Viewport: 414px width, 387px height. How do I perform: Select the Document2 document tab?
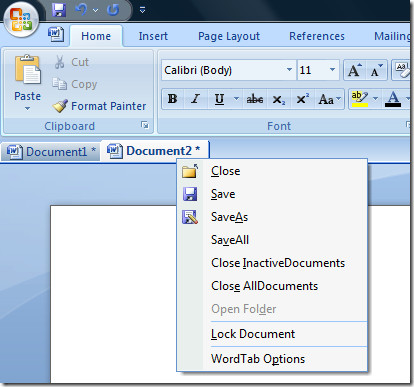(154, 151)
